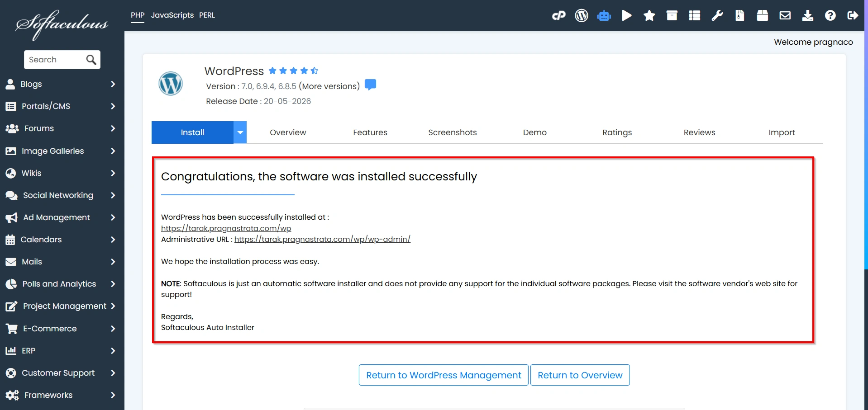Switch to the Overview tab

pos(288,132)
